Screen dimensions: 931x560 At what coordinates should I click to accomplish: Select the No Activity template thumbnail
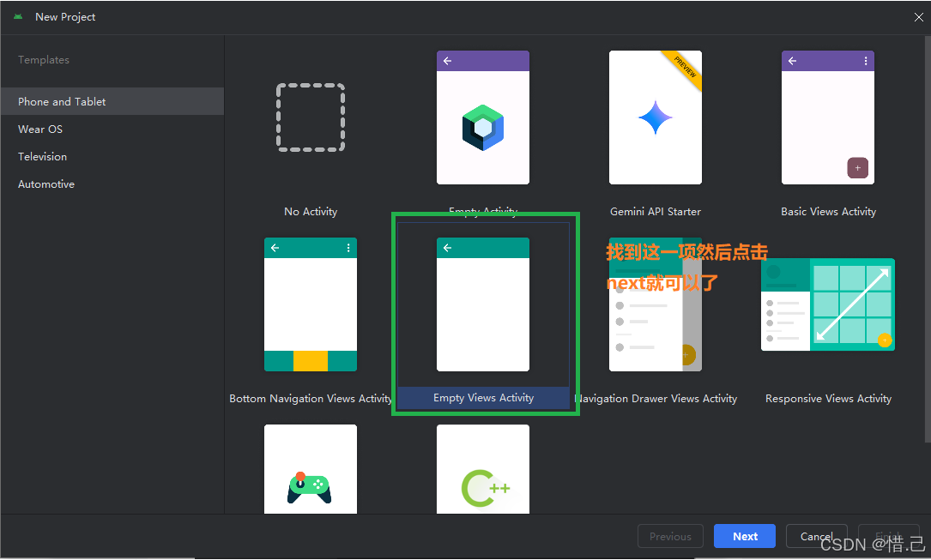(311, 117)
